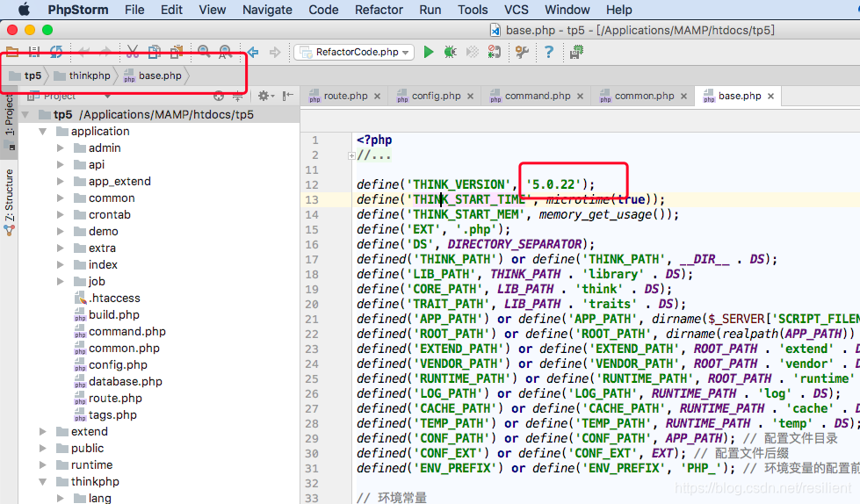
Task: Click the Replace magnifier icon
Action: point(226,52)
